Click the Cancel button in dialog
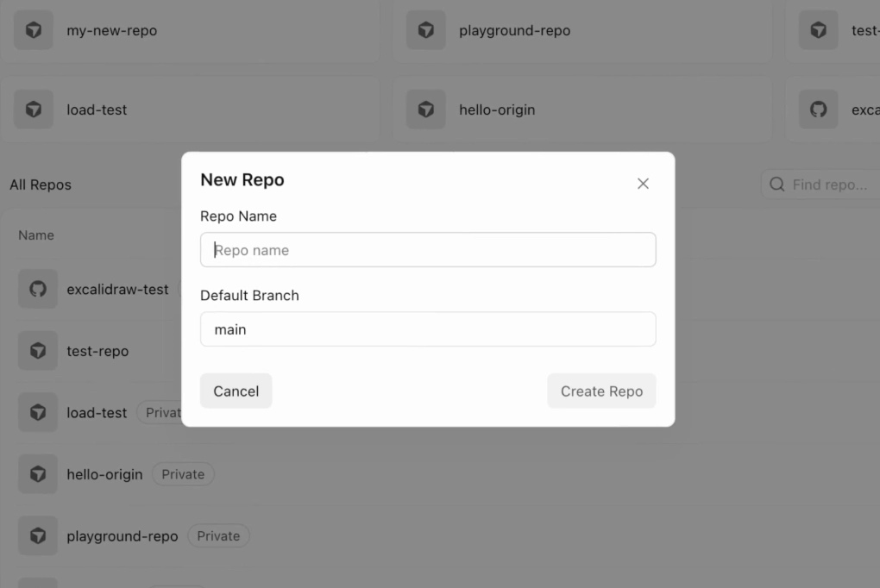The height and width of the screenshot is (588, 880). (236, 391)
